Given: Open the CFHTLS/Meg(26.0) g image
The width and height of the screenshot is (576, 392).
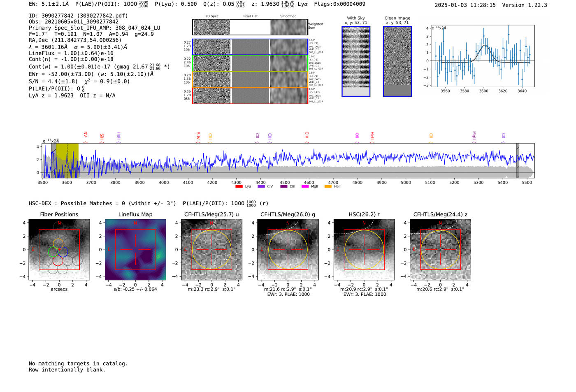Looking at the screenshot, I should [288, 249].
